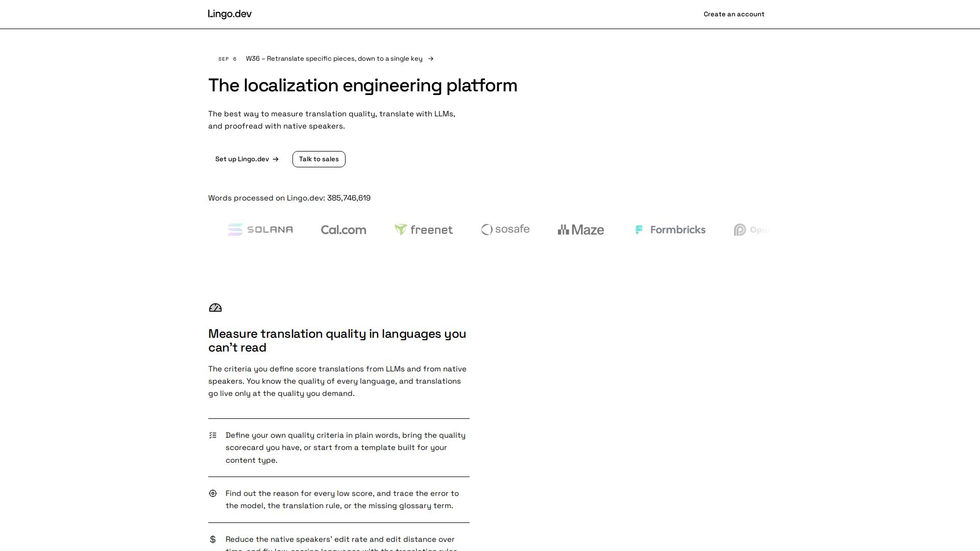The width and height of the screenshot is (980, 551).
Task: Click the dollar icon beside Reduce the native speakers'
Action: pyautogui.click(x=213, y=539)
